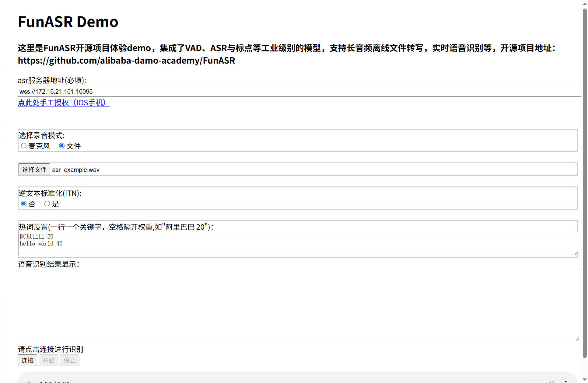Click the FunASR GitHub address text
The image size is (588, 383).
(126, 61)
